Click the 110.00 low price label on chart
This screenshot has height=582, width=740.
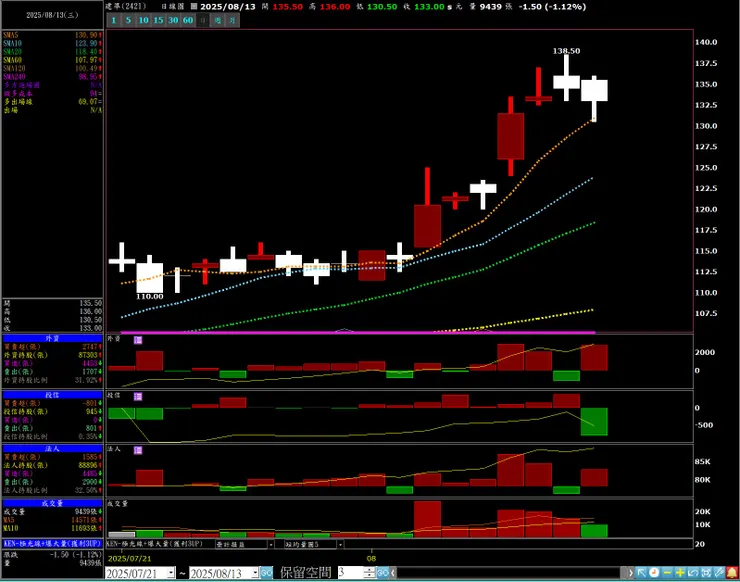pyautogui.click(x=150, y=296)
